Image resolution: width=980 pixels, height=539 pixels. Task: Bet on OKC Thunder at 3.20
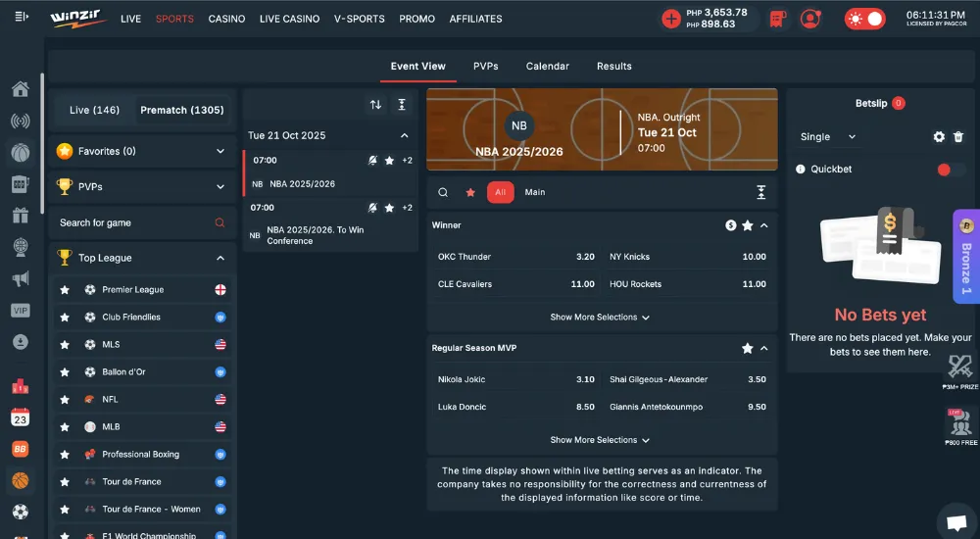click(516, 257)
